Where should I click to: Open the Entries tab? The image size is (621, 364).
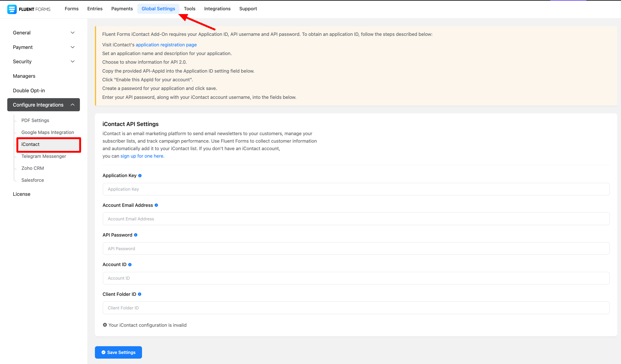tap(95, 9)
